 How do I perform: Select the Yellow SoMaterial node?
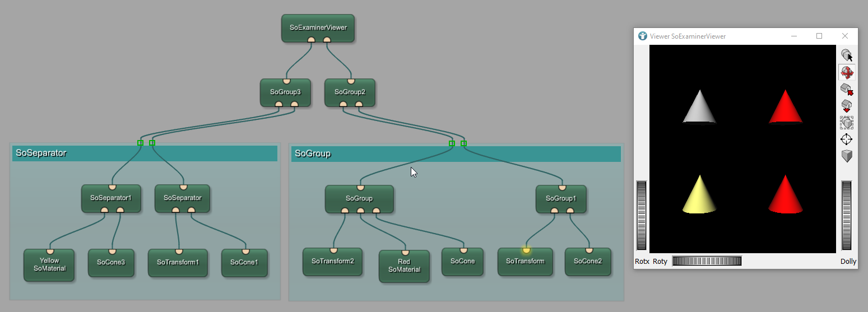pos(49,265)
